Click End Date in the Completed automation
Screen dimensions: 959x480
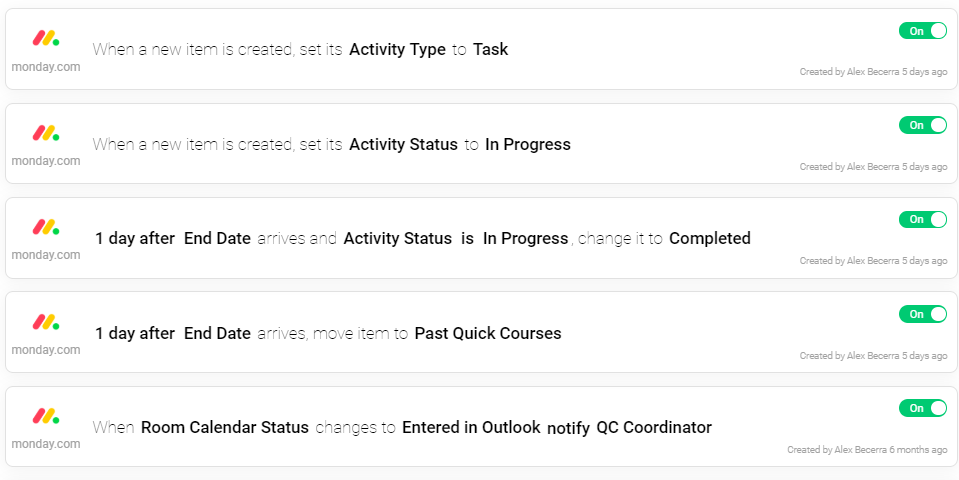click(217, 238)
